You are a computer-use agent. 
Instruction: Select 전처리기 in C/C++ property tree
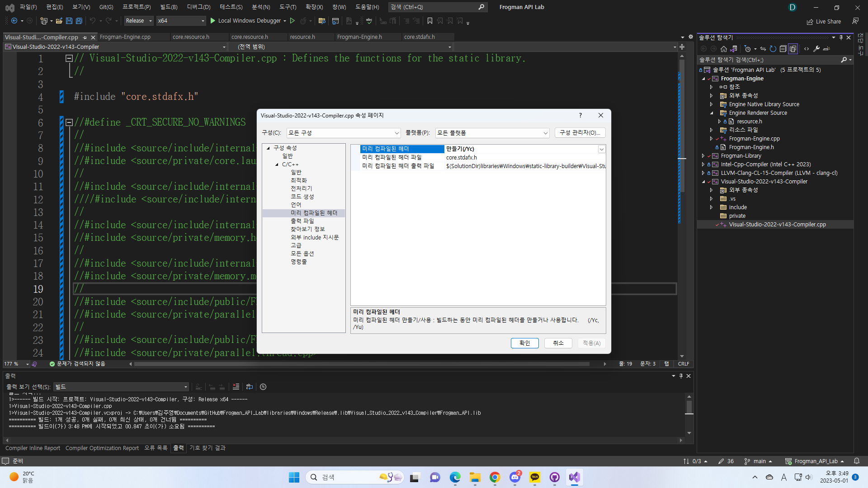point(301,188)
